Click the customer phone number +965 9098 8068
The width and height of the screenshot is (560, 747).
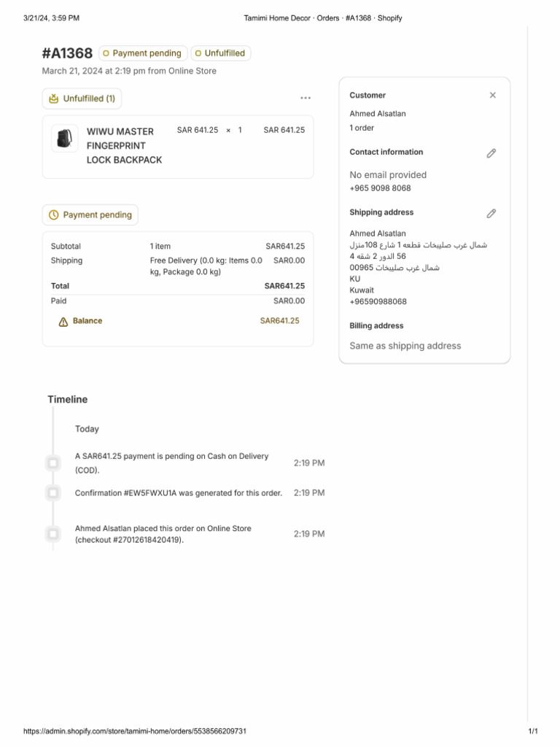pyautogui.click(x=380, y=188)
